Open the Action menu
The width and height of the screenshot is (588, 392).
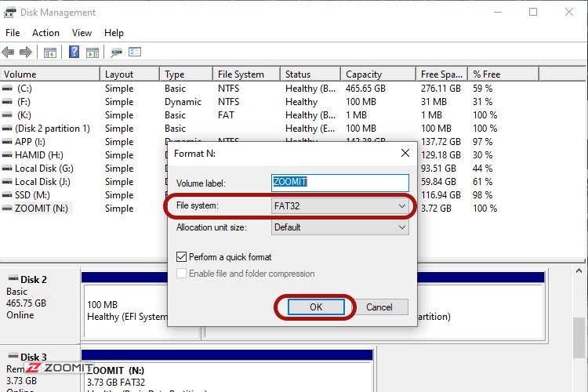coord(45,33)
